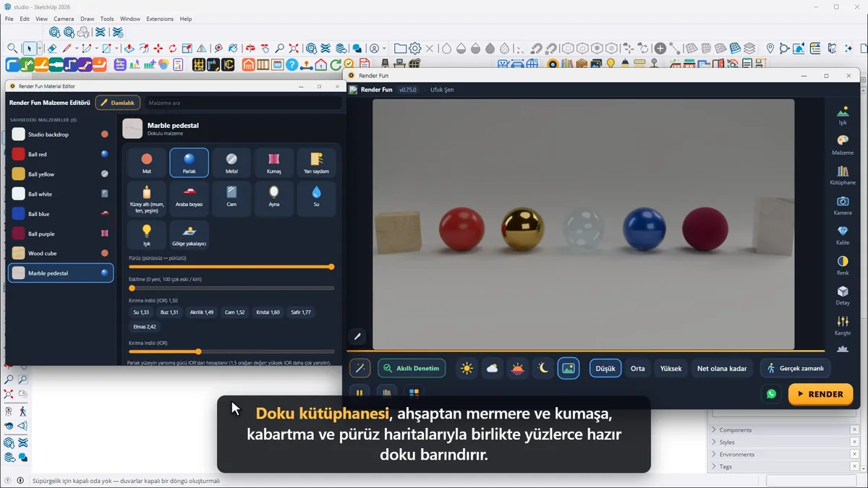Adjust the Pürüz roughness slider
The image size is (868, 488).
231,267
